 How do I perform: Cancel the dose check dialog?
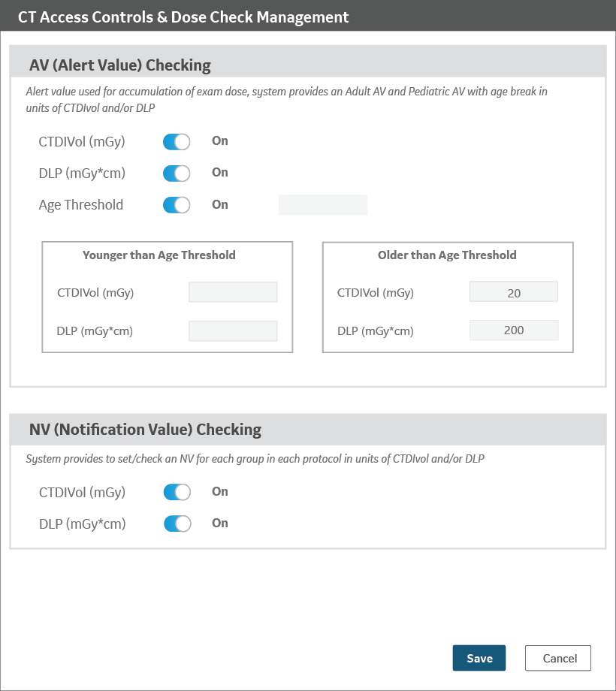tap(558, 658)
